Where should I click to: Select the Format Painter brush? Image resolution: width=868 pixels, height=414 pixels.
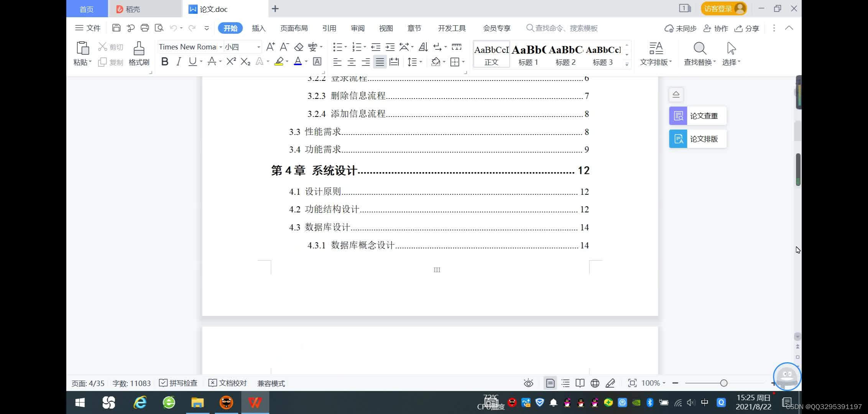(139, 48)
